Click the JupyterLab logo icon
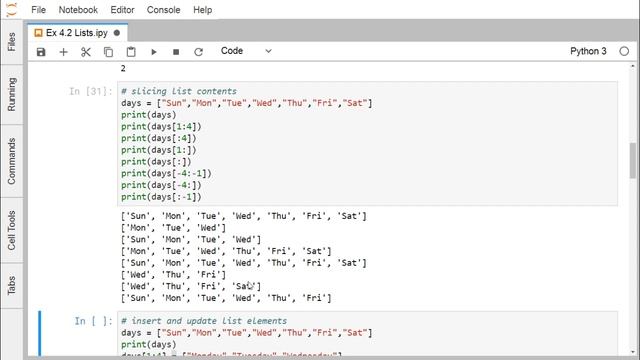This screenshot has width=640, height=360. 12,9
